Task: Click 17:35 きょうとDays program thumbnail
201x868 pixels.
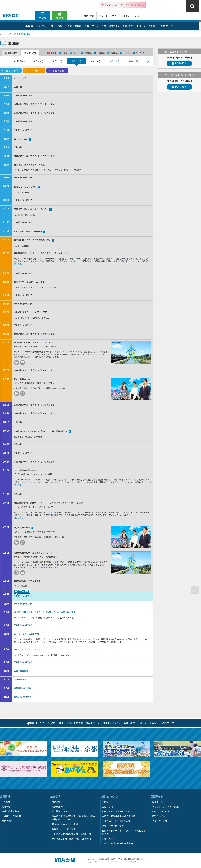Action: (131, 389)
